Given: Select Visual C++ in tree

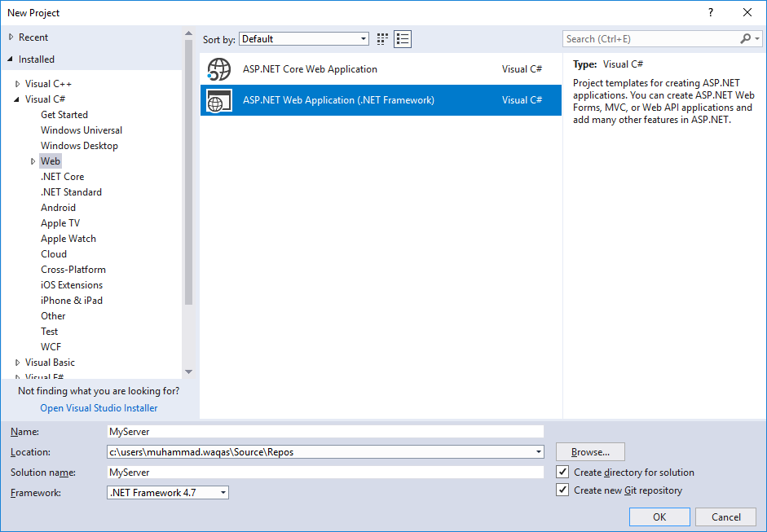Looking at the screenshot, I should click(x=48, y=84).
